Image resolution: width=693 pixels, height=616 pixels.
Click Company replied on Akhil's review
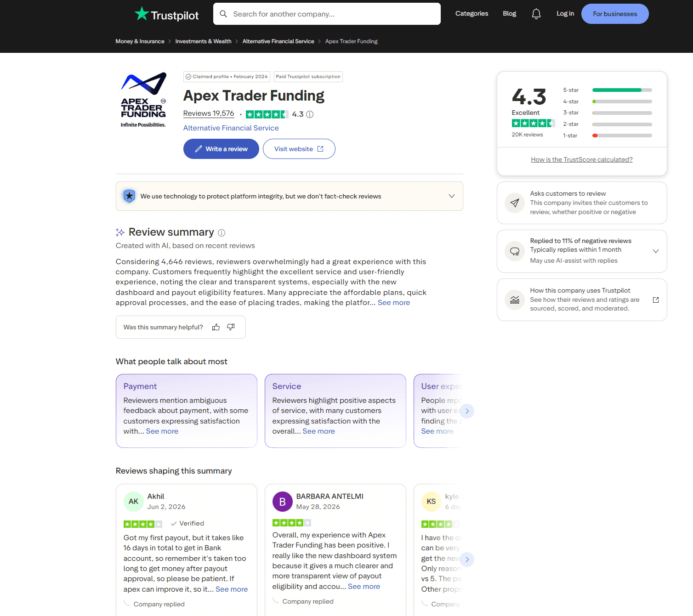(x=159, y=605)
